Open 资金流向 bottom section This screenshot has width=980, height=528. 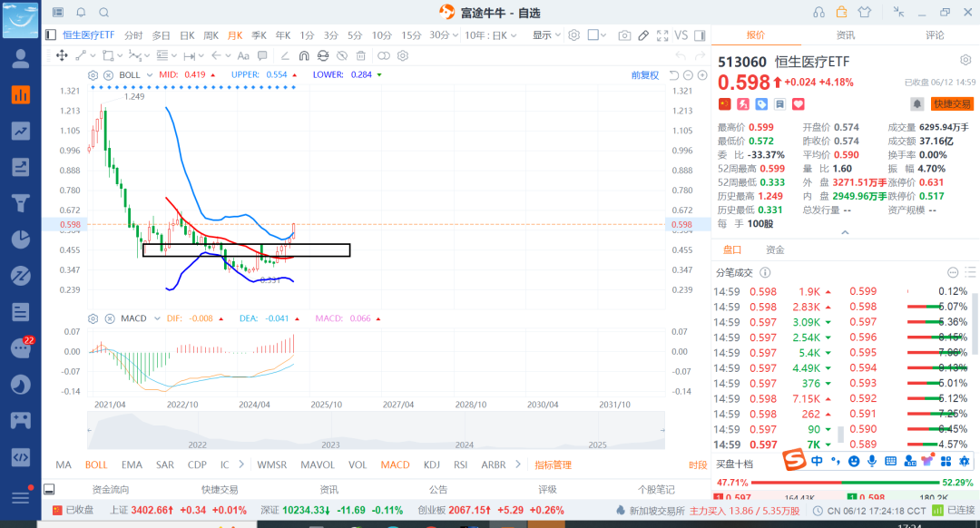(111, 489)
